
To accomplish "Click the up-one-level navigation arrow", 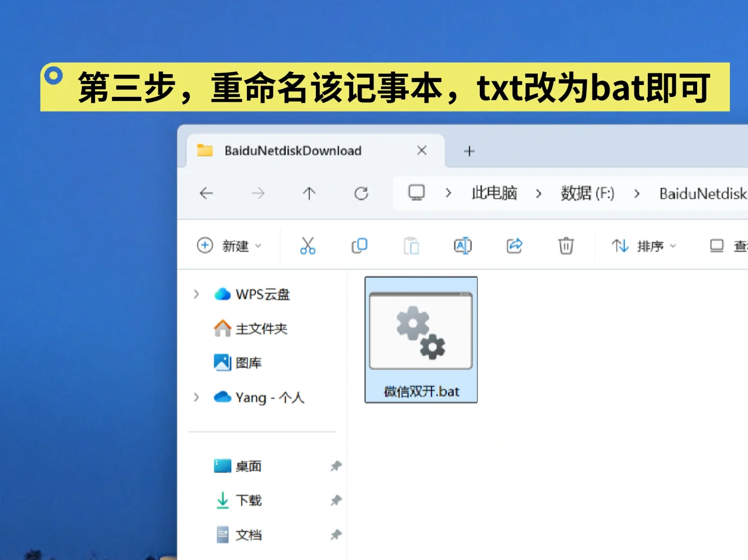I will pyautogui.click(x=309, y=193).
